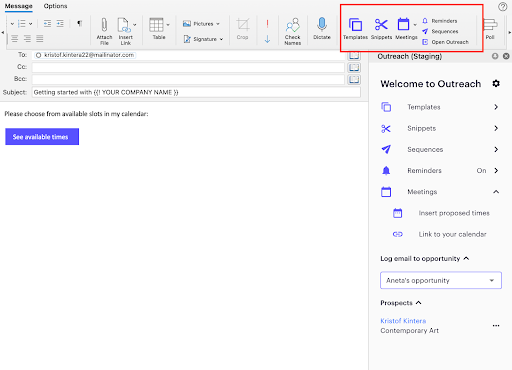
Task: Open the Meetings ribbon dropdown arrow
Action: click(x=415, y=25)
